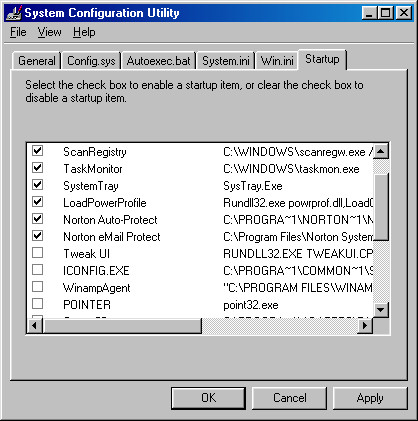Viewport: 418px width, 421px height.
Task: Disable Norton Auto-Protect startup checkbox
Action: [x=38, y=219]
